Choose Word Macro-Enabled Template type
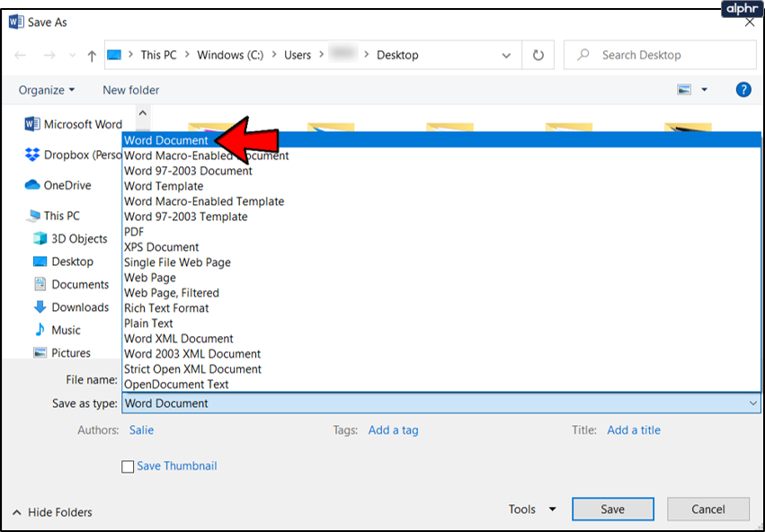Viewport: 765px width, 532px height. (441, 201)
